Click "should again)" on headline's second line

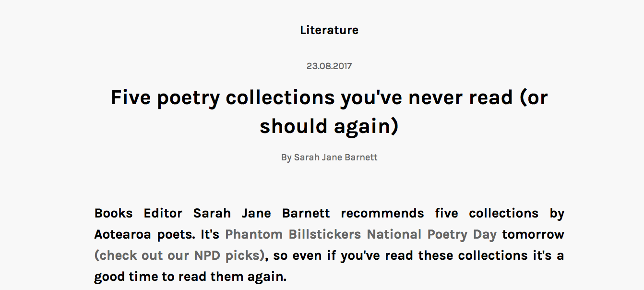pos(329,126)
